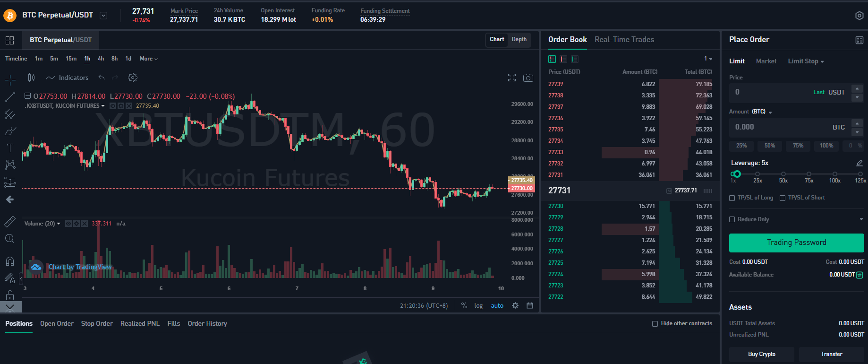The height and width of the screenshot is (364, 868).
Task: Open the Realized PNL tab
Action: (x=140, y=324)
